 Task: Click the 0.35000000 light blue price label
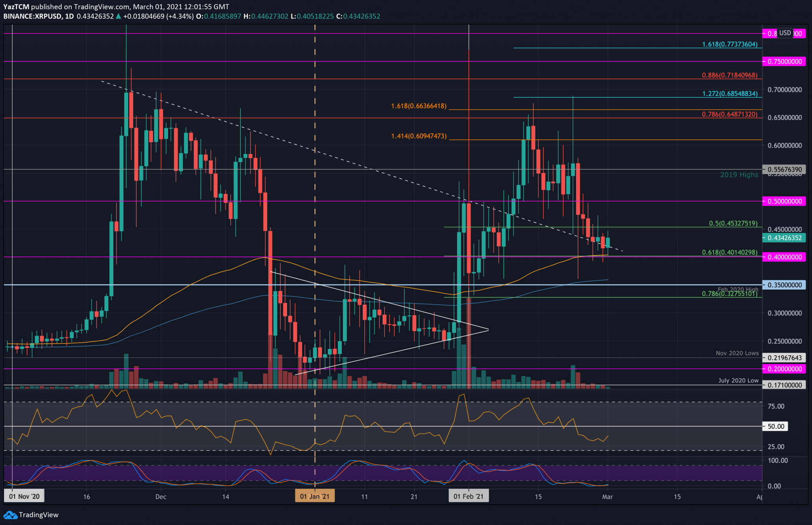[784, 285]
